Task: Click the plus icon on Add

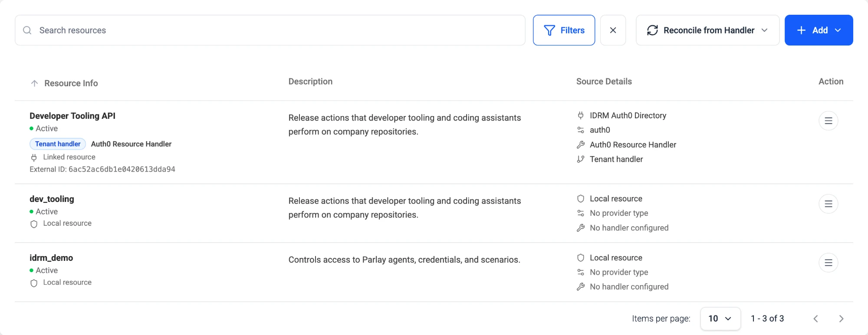Action: [x=801, y=30]
